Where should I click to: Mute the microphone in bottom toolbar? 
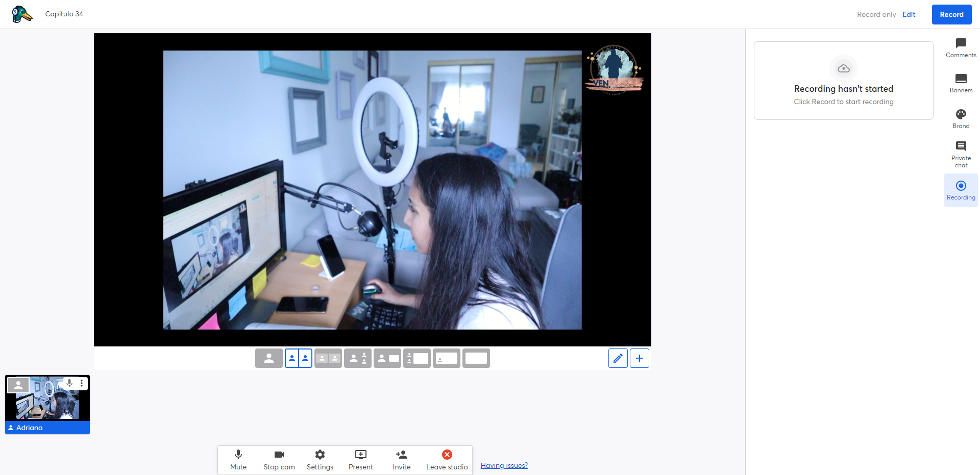[238, 460]
